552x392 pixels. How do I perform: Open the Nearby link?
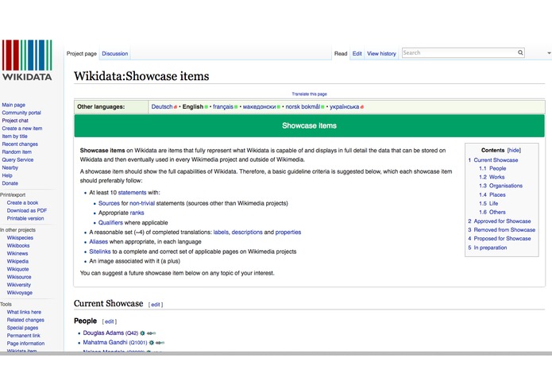[10, 167]
